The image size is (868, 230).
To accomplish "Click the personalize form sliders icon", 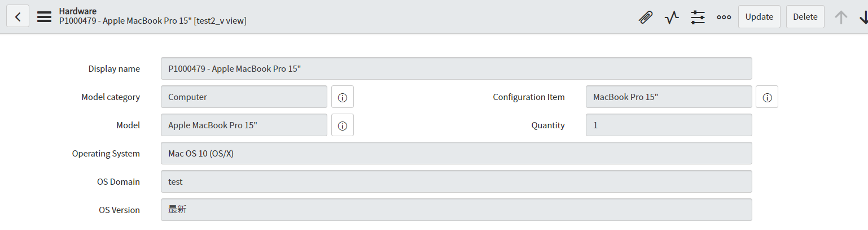I will click(x=698, y=17).
